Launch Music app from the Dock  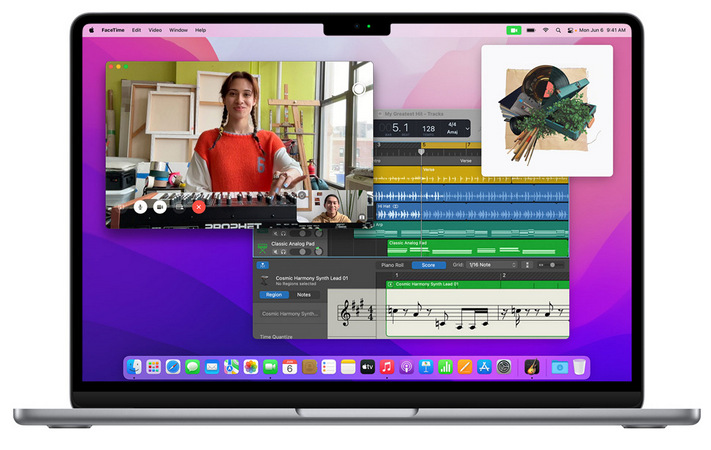[387, 367]
